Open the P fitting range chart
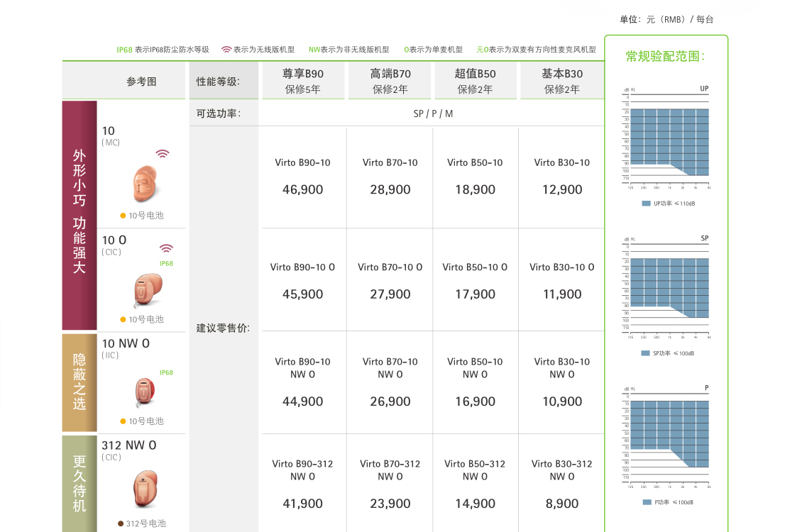This screenshot has height=532, width=785. (666, 436)
